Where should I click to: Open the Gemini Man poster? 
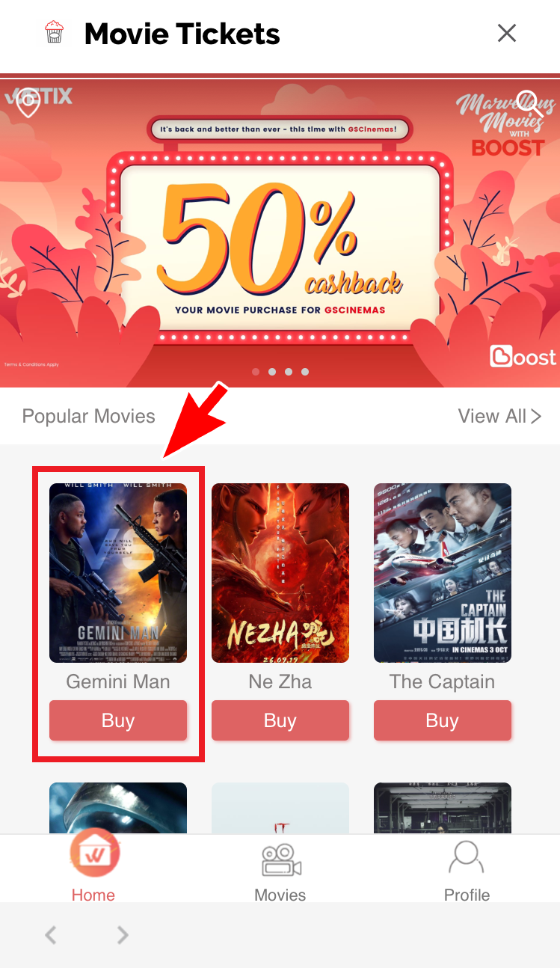pyautogui.click(x=118, y=573)
